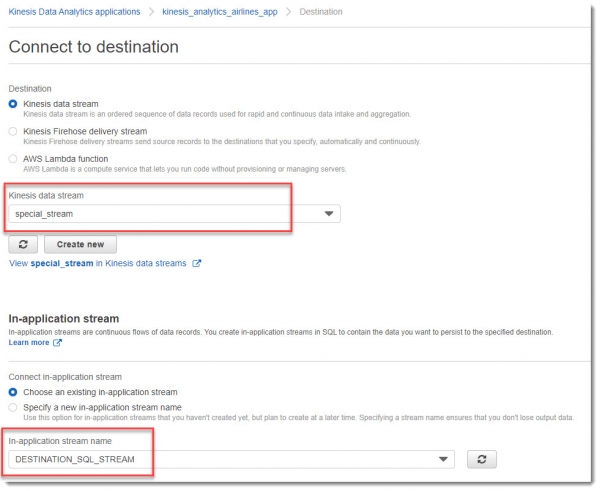
Task: Pick Specify a new in-application stream name
Action: [x=13, y=407]
